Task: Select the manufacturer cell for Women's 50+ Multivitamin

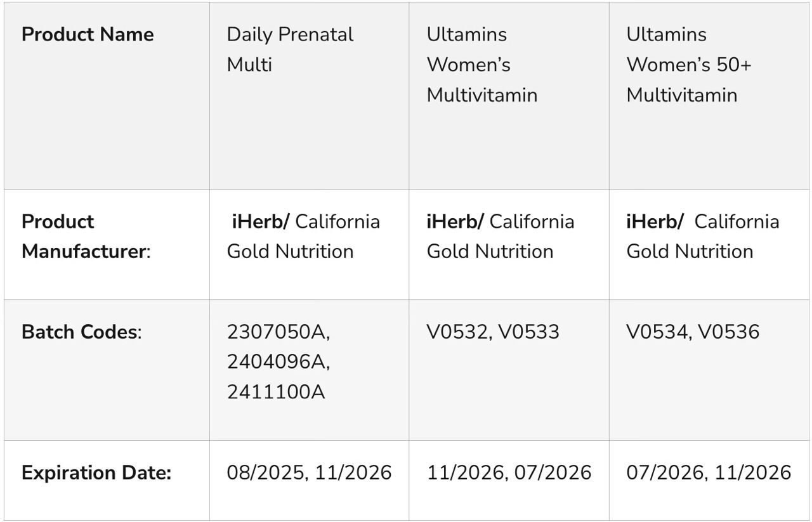Action: tap(702, 237)
